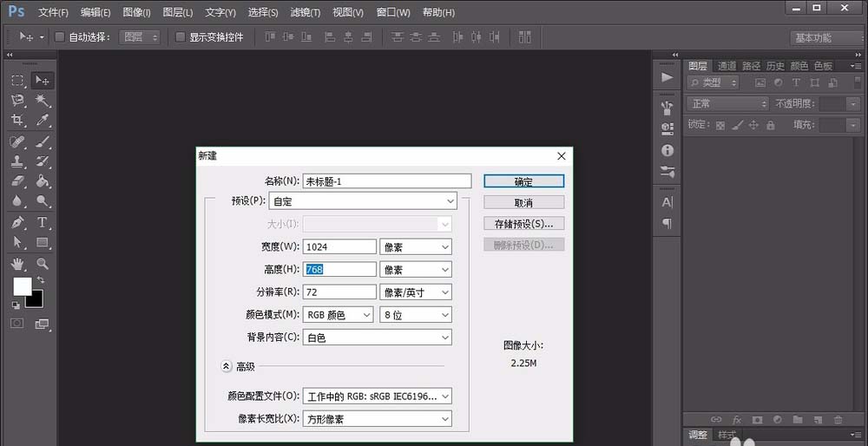Screen dimensions: 868x446
Task: Select the Dodge tool
Action: coord(42,200)
